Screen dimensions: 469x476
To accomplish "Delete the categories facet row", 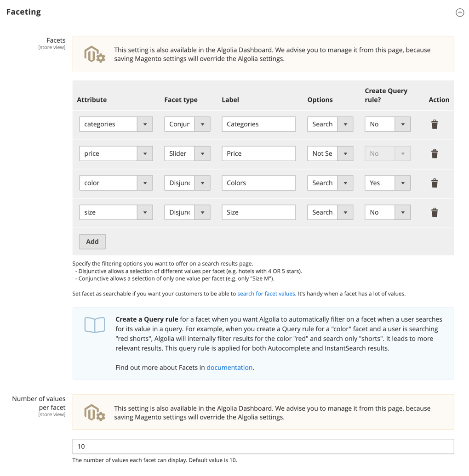I will [434, 124].
